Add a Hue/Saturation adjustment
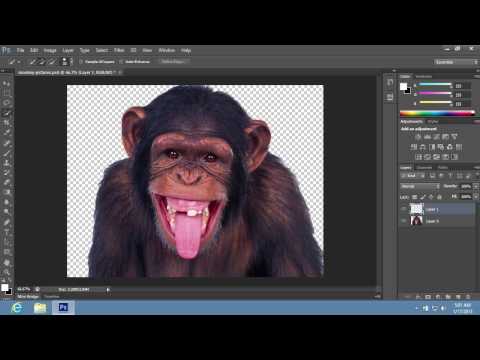 click(414, 147)
